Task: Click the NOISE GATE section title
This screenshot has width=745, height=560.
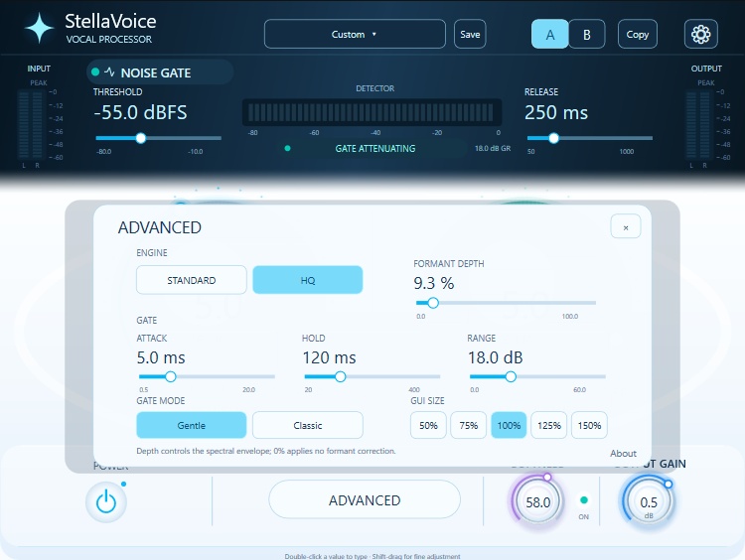Action: coord(156,72)
